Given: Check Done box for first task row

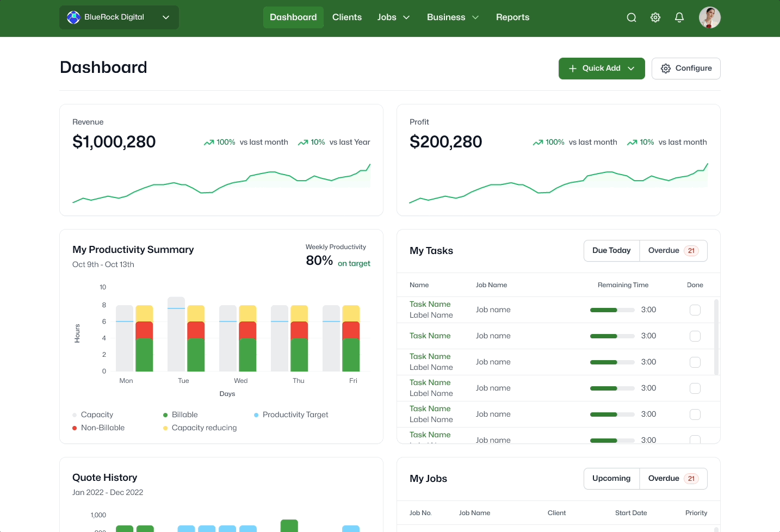Looking at the screenshot, I should pyautogui.click(x=695, y=310).
